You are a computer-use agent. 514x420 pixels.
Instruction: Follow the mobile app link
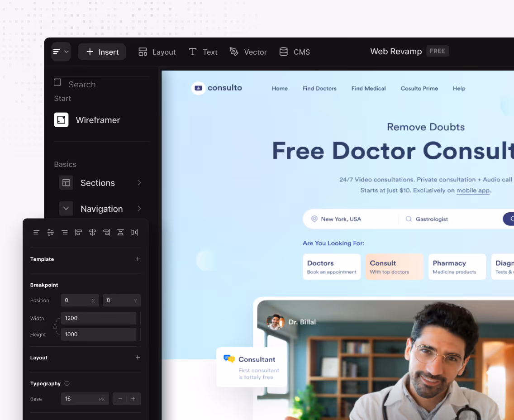tap(473, 191)
